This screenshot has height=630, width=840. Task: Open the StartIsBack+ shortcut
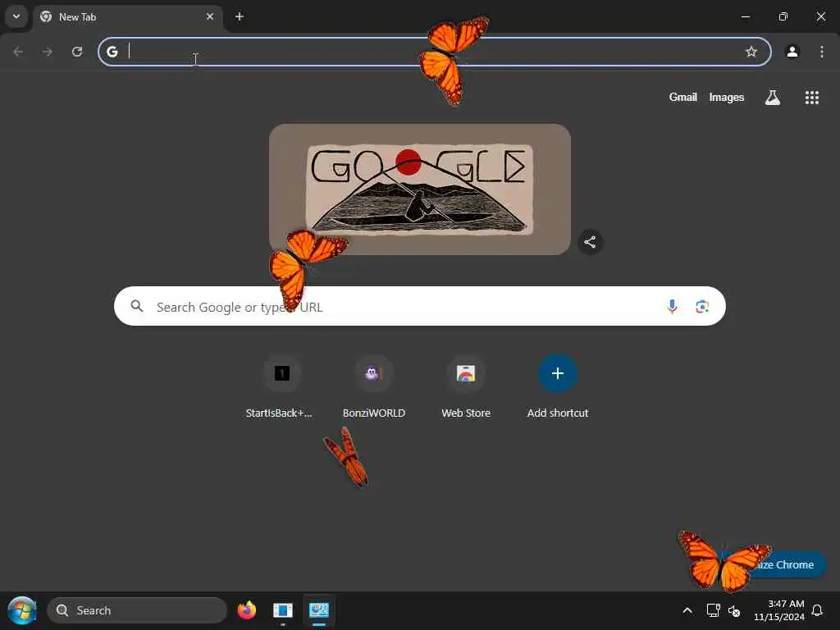click(282, 387)
